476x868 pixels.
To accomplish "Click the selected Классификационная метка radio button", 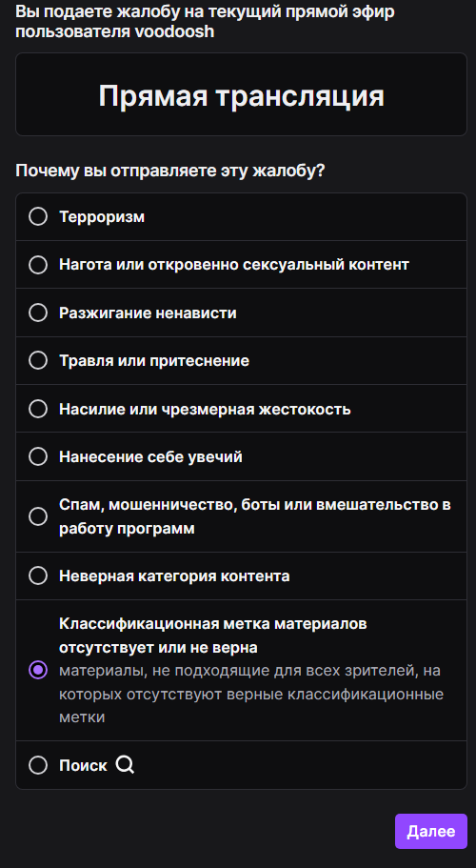I will click(x=37, y=671).
